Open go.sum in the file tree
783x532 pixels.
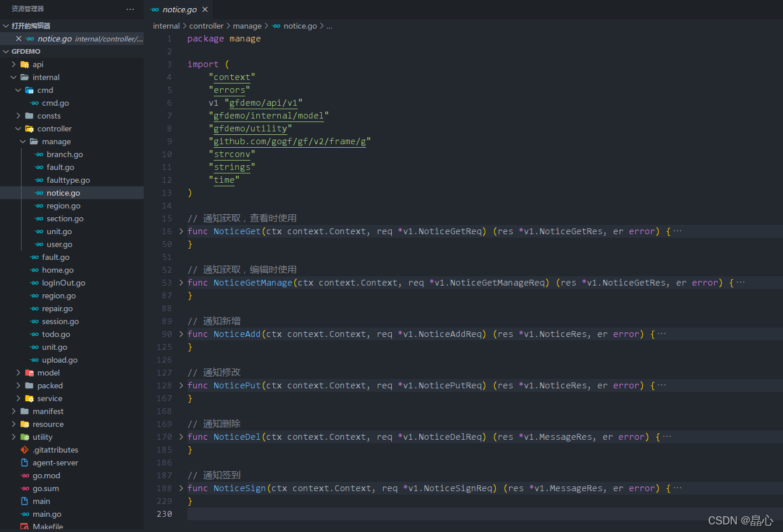click(46, 488)
